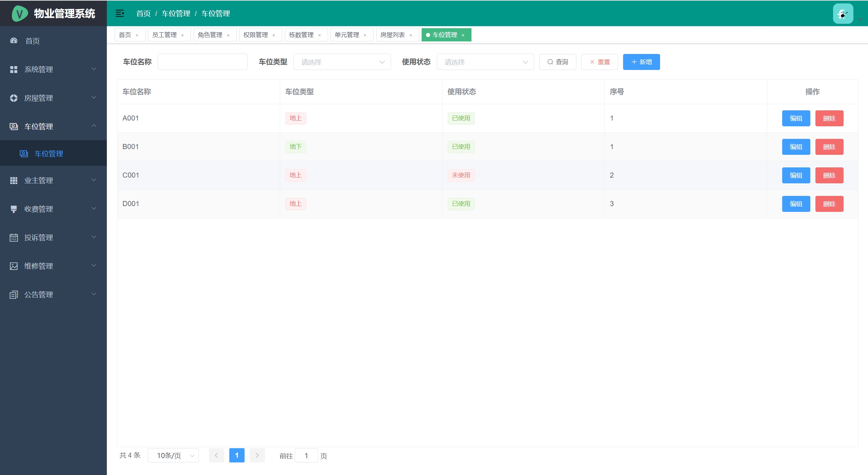The height and width of the screenshot is (475, 868).
Task: Close the active 车位管理 tab
Action: pos(463,35)
